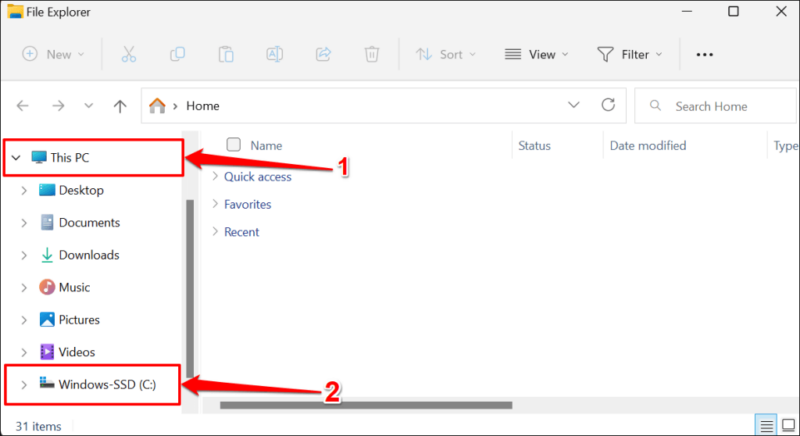Click the Favorites group label

pyautogui.click(x=247, y=204)
